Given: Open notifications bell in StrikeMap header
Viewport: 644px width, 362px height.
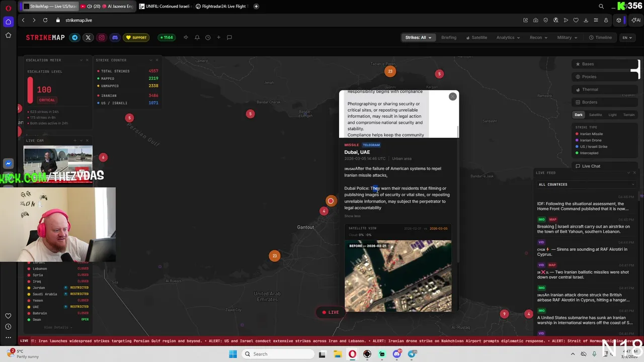Looking at the screenshot, I should point(197,37).
